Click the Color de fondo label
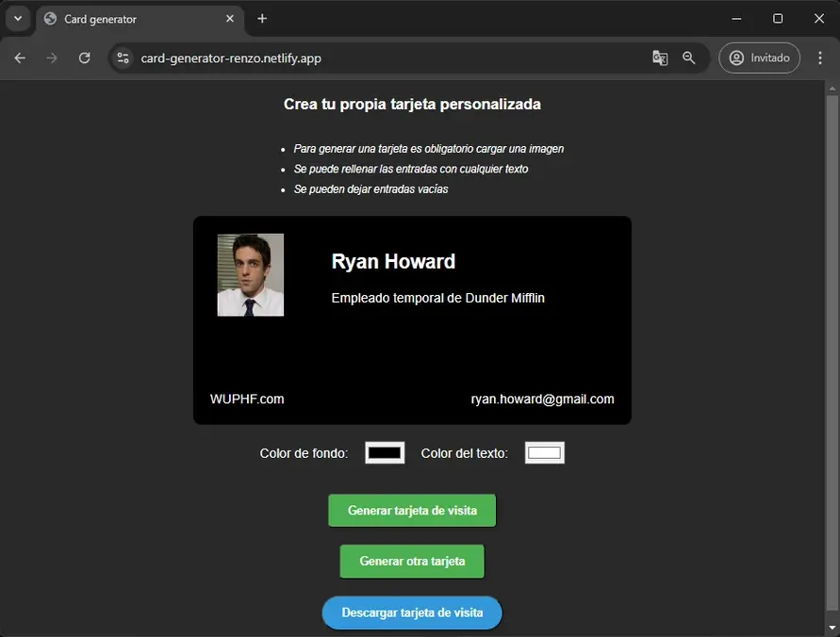 [304, 453]
